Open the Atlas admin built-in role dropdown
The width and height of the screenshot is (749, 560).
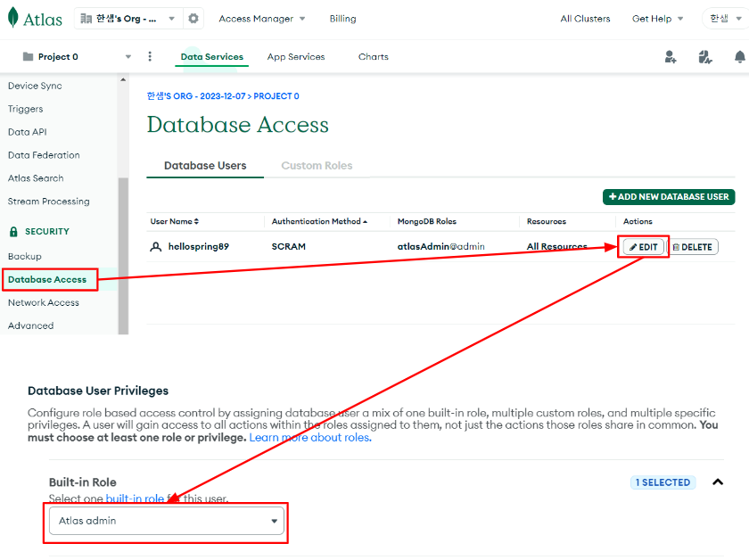pyautogui.click(x=167, y=521)
